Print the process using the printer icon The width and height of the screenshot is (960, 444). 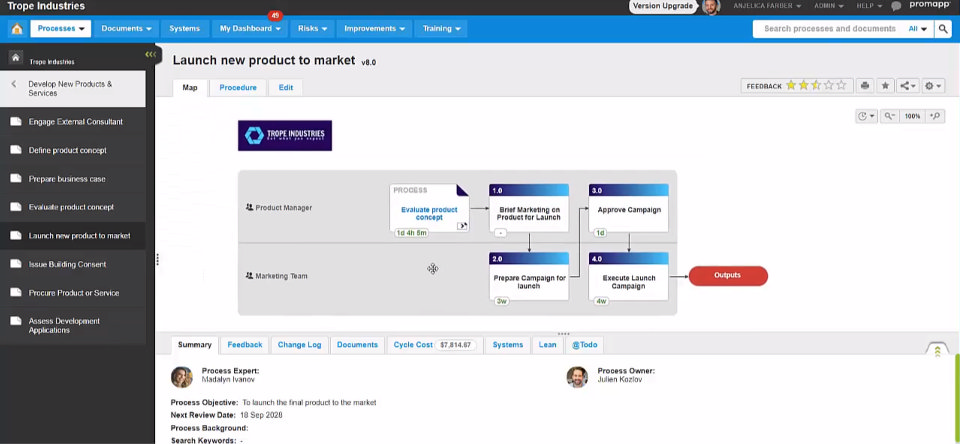866,86
